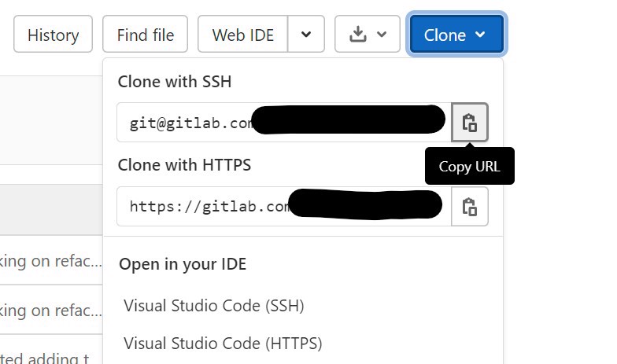Expand the Web IDE options chevron
The image size is (617, 364).
pos(306,35)
